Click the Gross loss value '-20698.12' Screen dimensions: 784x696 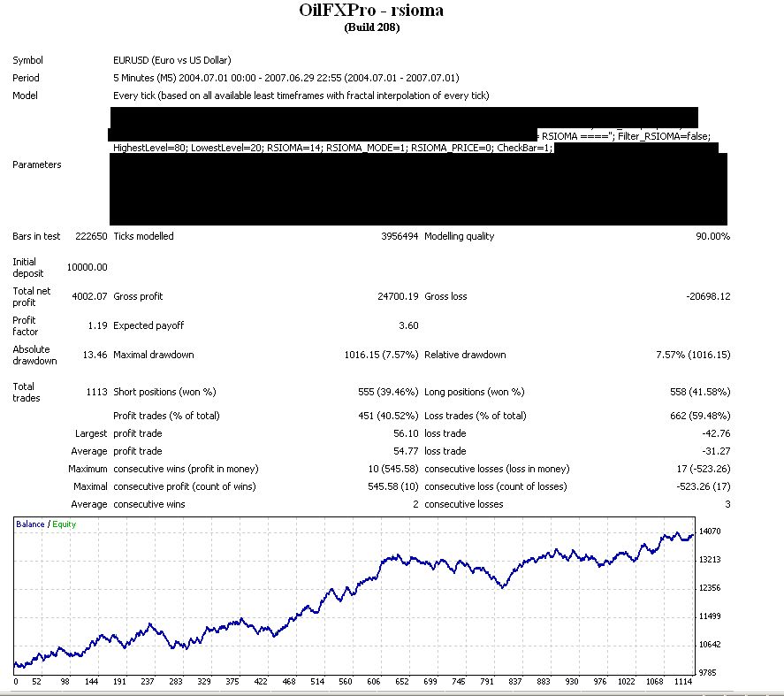(708, 296)
